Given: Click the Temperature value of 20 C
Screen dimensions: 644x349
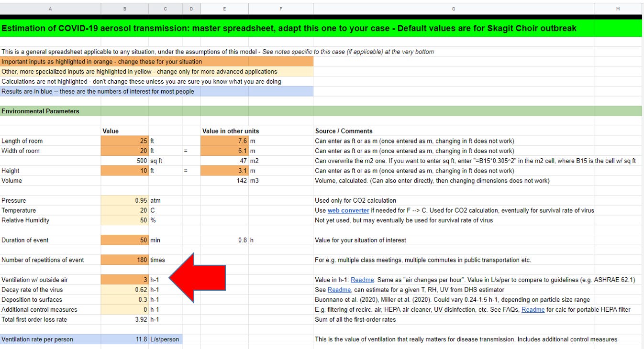Looking at the screenshot, I should coord(124,210).
